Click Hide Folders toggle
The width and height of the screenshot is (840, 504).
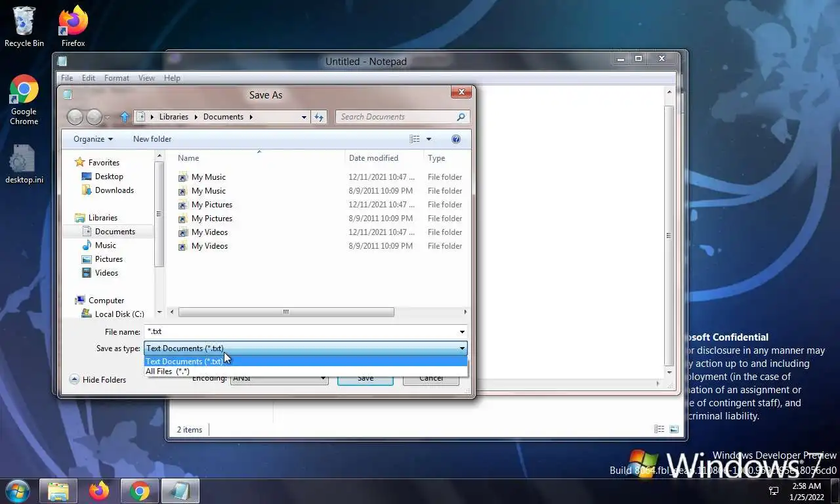(98, 380)
